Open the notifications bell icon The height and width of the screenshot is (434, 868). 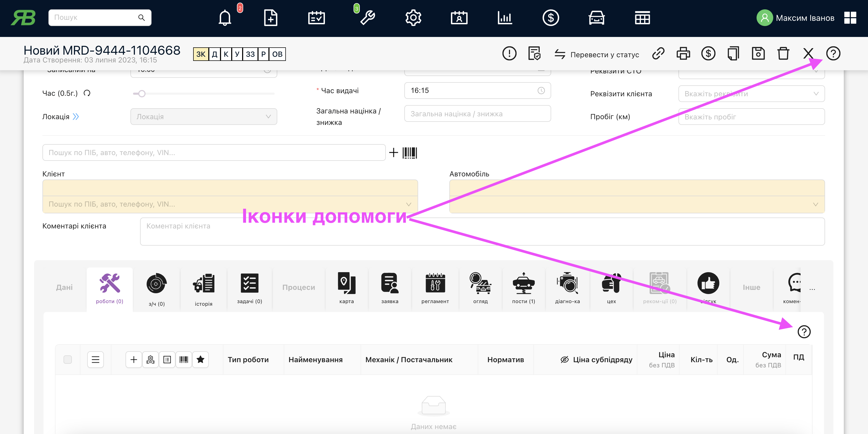click(225, 17)
